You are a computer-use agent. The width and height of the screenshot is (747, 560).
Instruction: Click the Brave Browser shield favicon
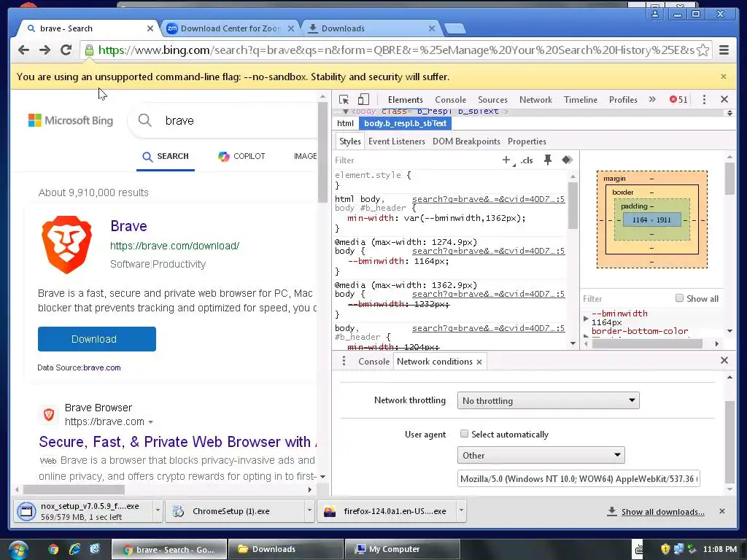pyautogui.click(x=49, y=414)
